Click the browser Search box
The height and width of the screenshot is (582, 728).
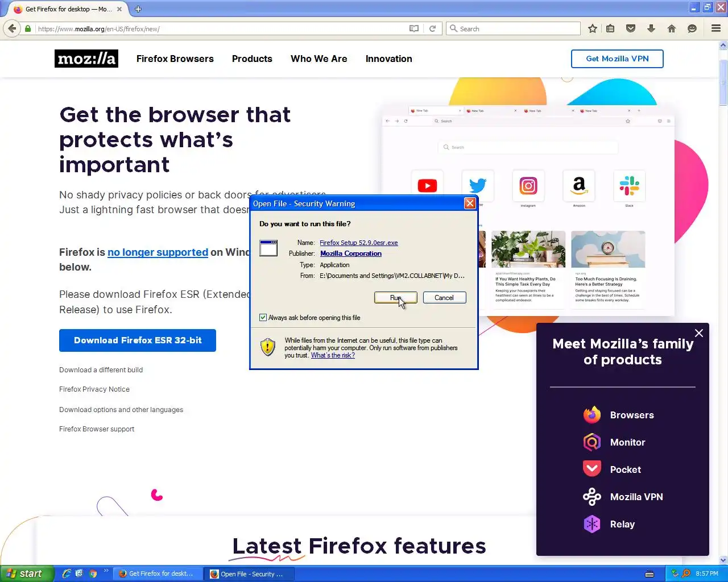(513, 28)
